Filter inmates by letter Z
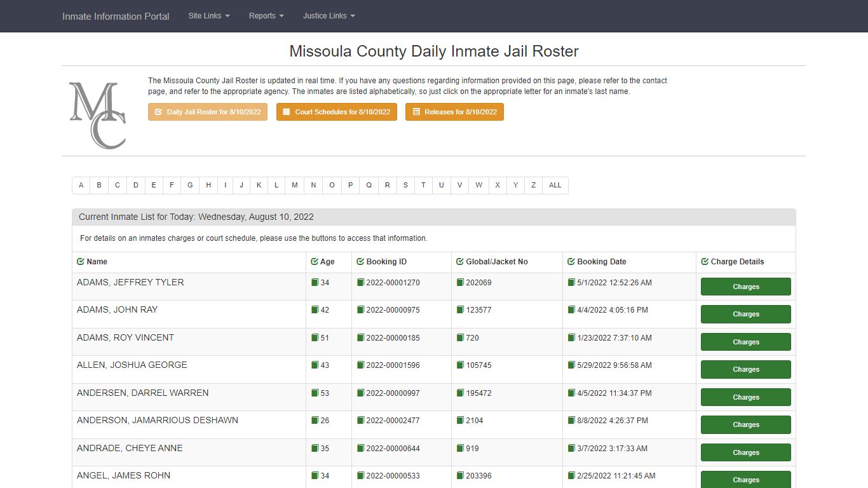This screenshot has width=868, height=488. [x=533, y=186]
